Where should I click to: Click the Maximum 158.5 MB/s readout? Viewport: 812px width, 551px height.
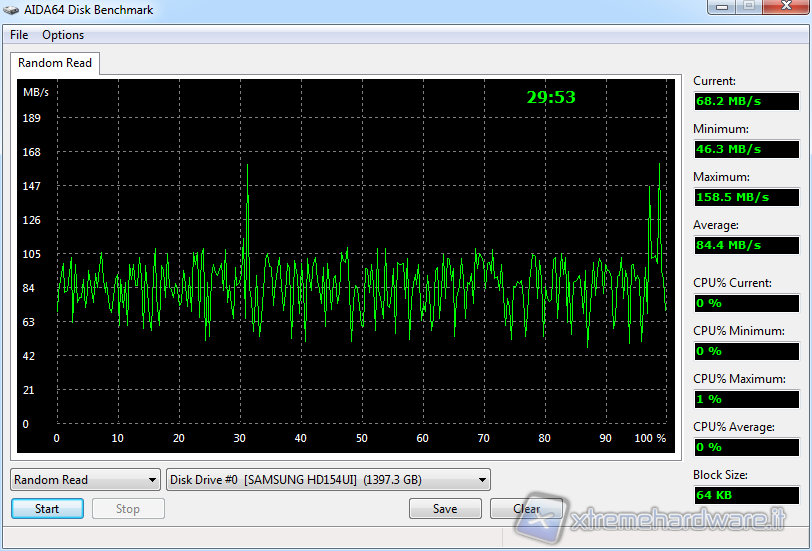(746, 197)
